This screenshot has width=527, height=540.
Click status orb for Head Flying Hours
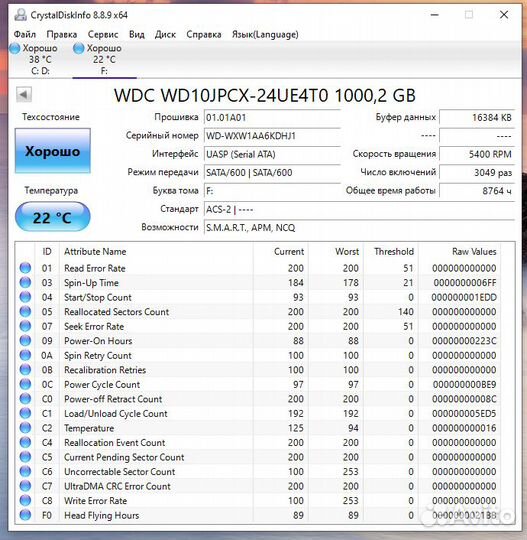pos(25,515)
